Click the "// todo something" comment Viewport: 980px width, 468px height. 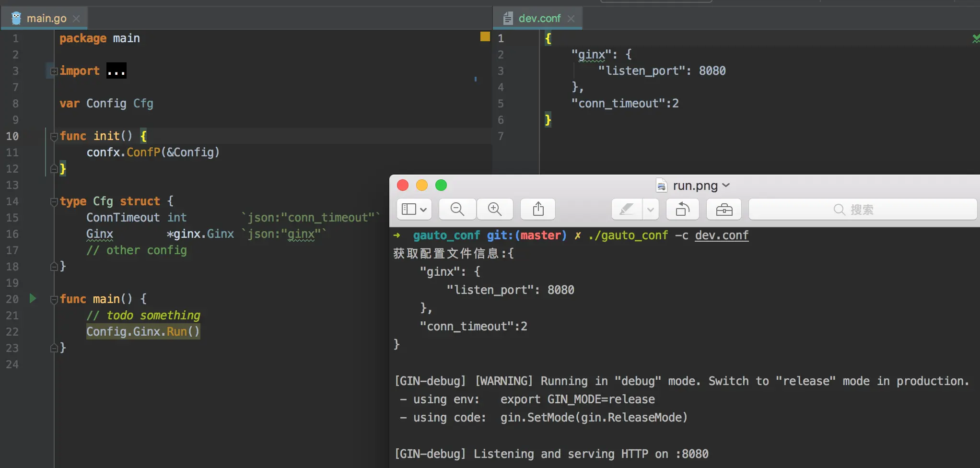[x=143, y=316]
